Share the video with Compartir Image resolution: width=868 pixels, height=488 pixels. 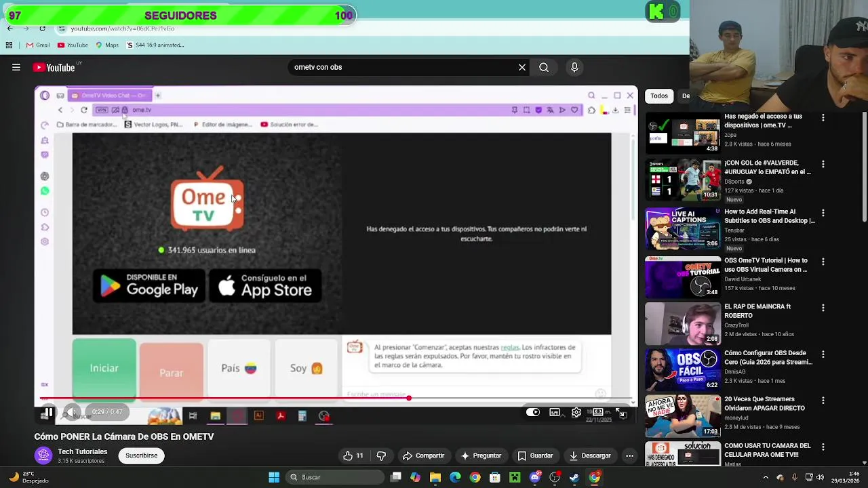423,455
